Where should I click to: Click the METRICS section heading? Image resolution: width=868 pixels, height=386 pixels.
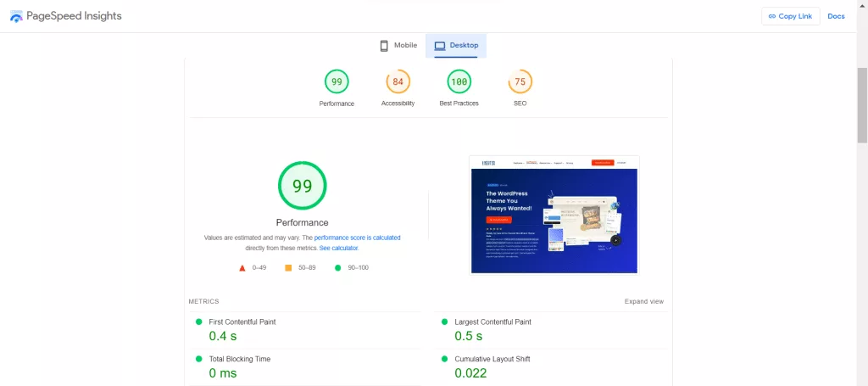203,301
